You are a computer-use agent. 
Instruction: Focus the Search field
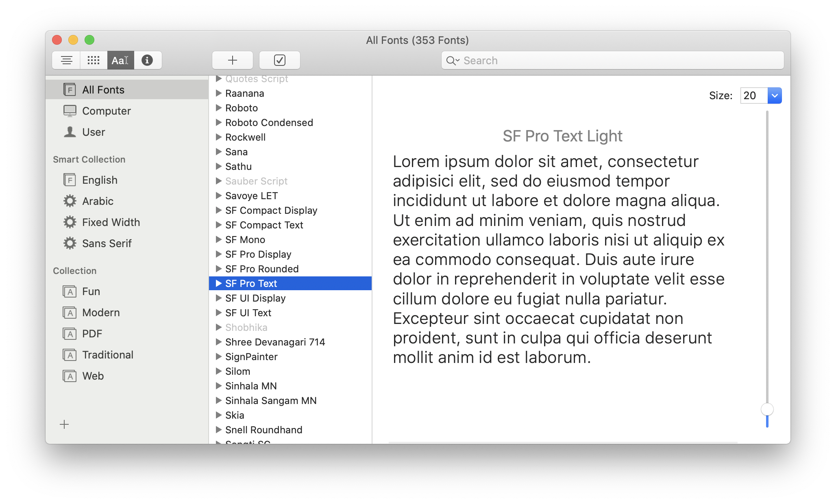click(613, 61)
